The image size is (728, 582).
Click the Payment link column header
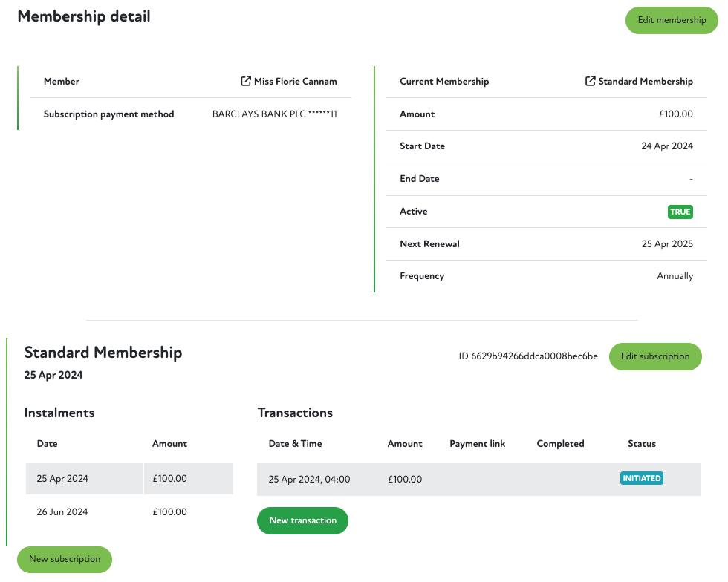click(x=477, y=444)
